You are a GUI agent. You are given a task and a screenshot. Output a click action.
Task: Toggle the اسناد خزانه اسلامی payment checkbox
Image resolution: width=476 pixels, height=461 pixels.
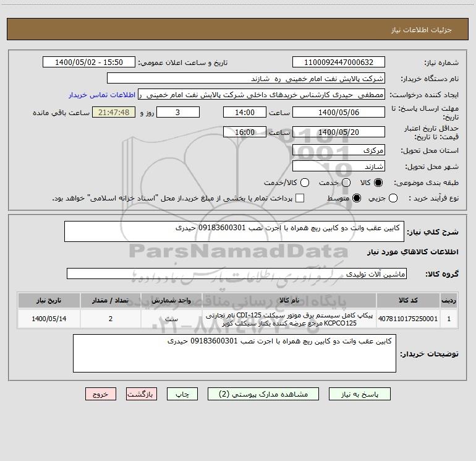[x=300, y=198]
